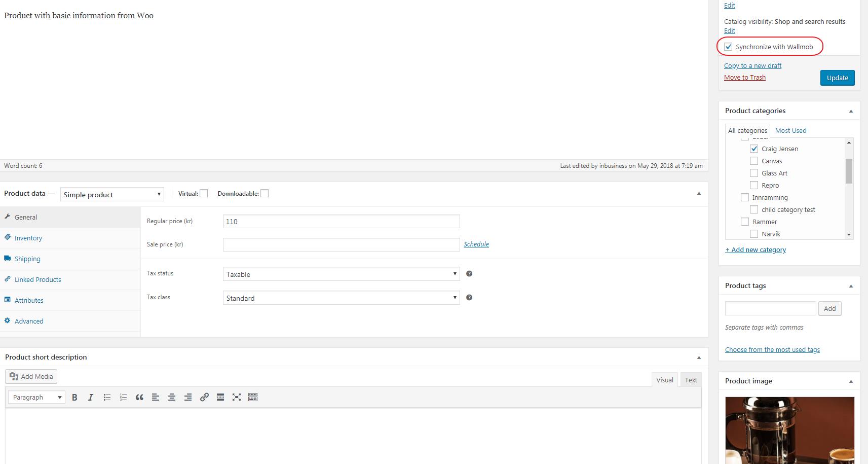Screen dimensions: 868x464
Task: Focus the Sale price input field
Action: tap(341, 244)
